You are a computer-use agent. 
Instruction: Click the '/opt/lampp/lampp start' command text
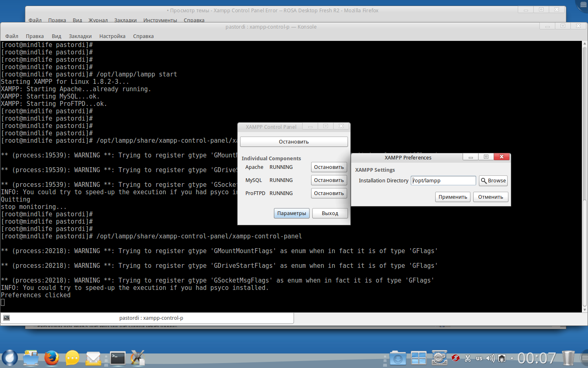click(x=137, y=74)
